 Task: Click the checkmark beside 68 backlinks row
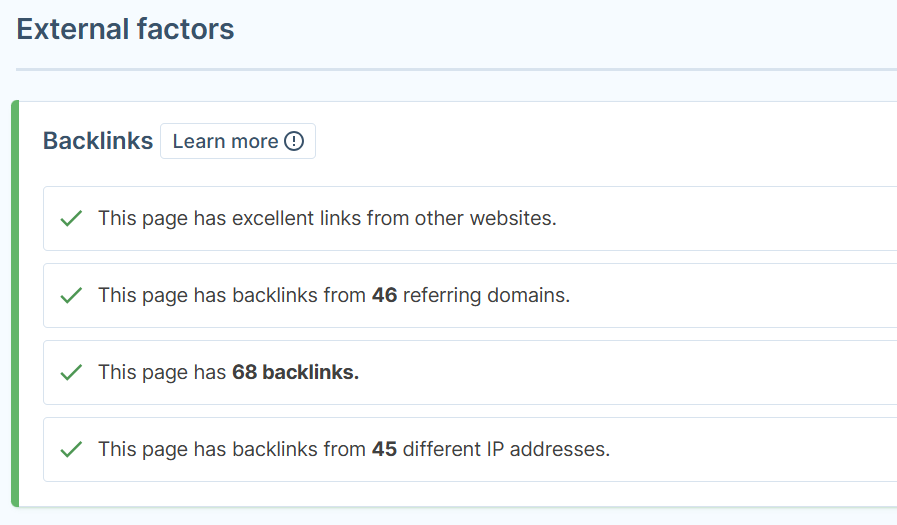[71, 372]
